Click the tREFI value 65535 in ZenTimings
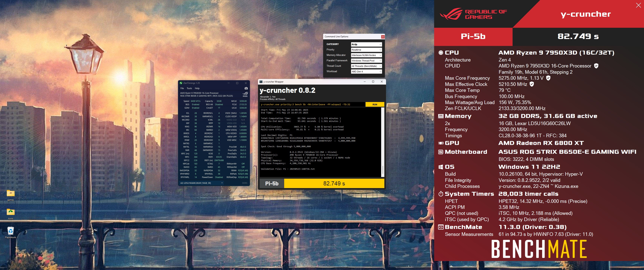This screenshot has width=644, height=270. [219, 157]
